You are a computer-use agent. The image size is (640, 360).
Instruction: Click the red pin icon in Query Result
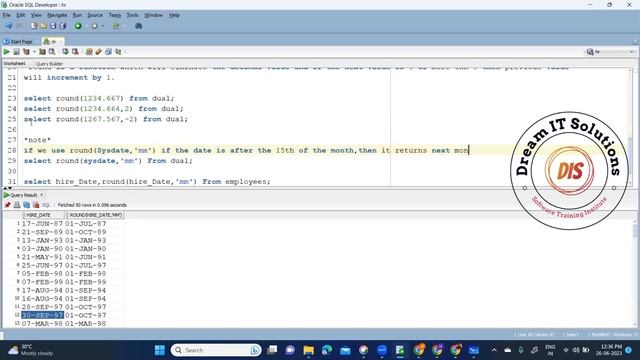point(7,205)
